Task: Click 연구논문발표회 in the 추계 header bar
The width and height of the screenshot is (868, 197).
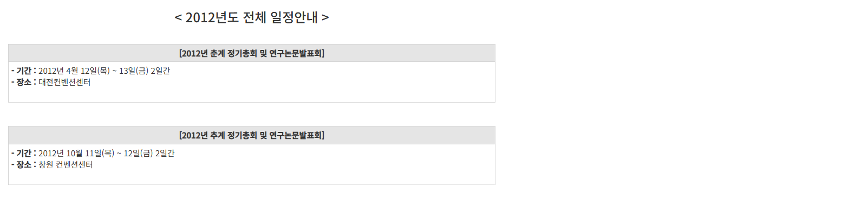Action: click(295, 135)
